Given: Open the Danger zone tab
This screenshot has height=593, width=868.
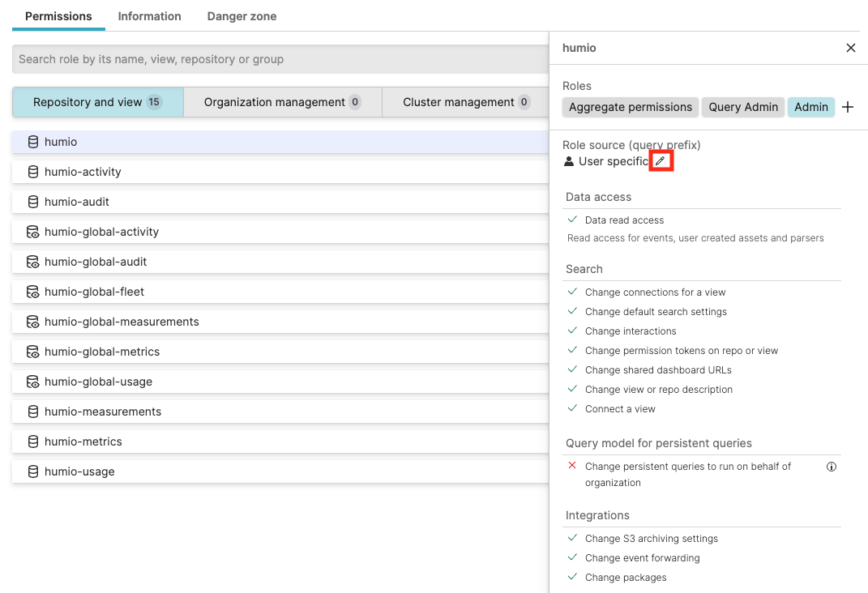Looking at the screenshot, I should (242, 15).
